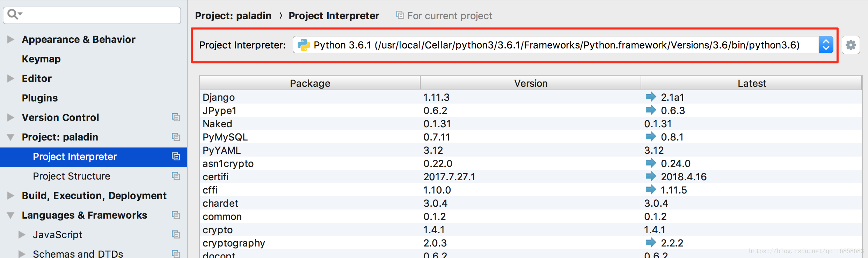
Task: Open the Version Control settings page
Action: [60, 117]
